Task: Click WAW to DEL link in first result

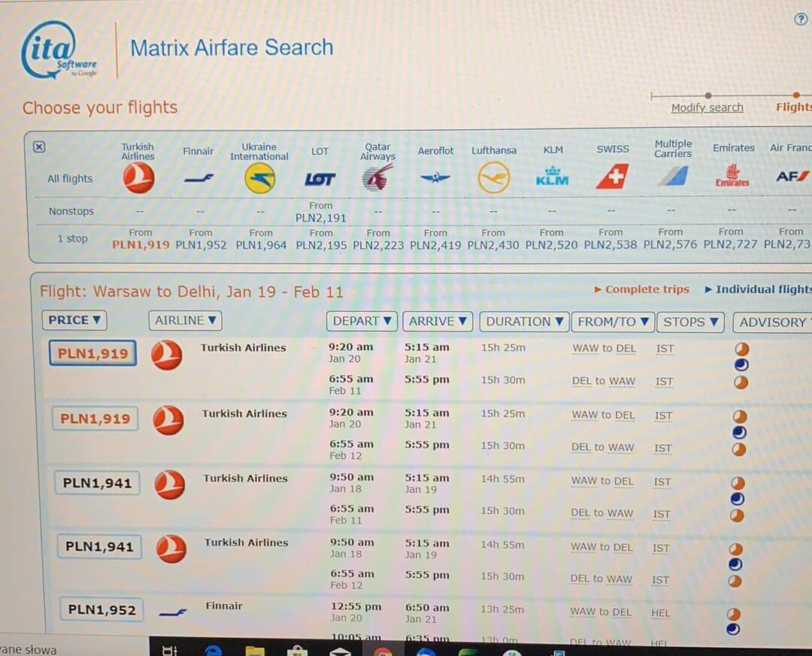Action: click(604, 349)
